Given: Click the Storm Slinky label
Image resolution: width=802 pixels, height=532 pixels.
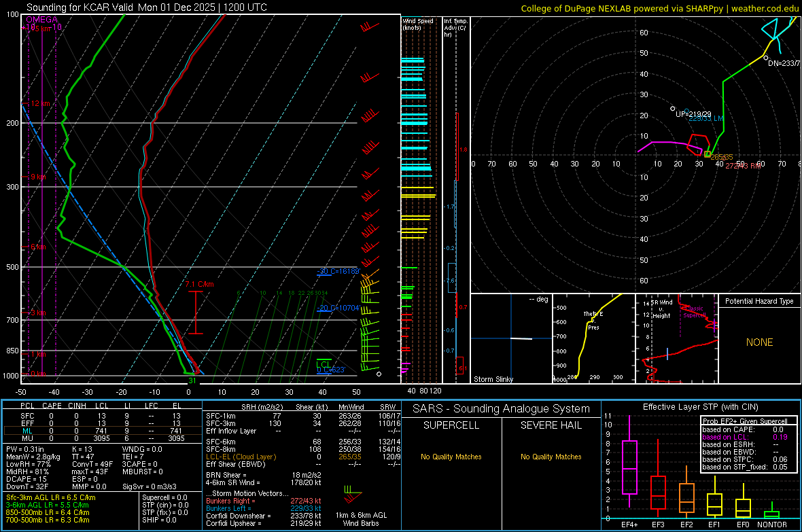Looking at the screenshot, I should 493,379.
